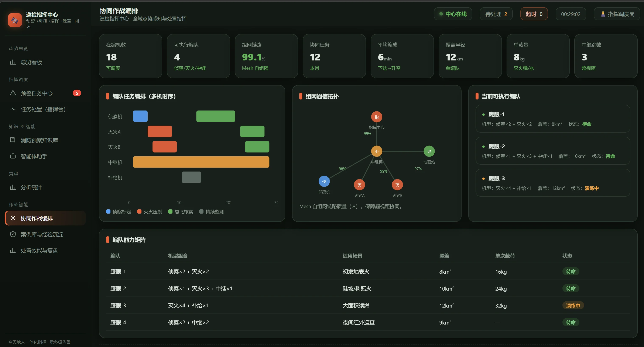This screenshot has width=644, height=347.
Task: Select the 灭火A topology node
Action: 359,185
